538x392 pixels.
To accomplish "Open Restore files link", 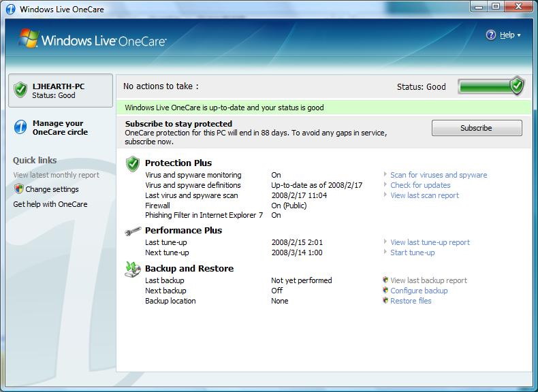I will 411,301.
